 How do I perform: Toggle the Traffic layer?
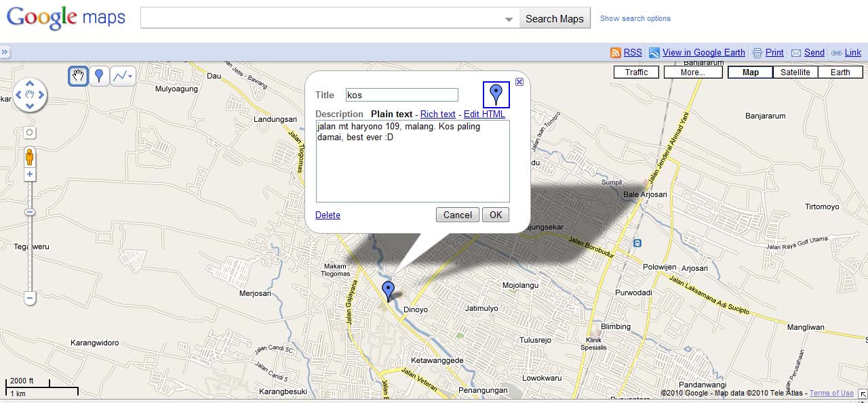click(636, 72)
